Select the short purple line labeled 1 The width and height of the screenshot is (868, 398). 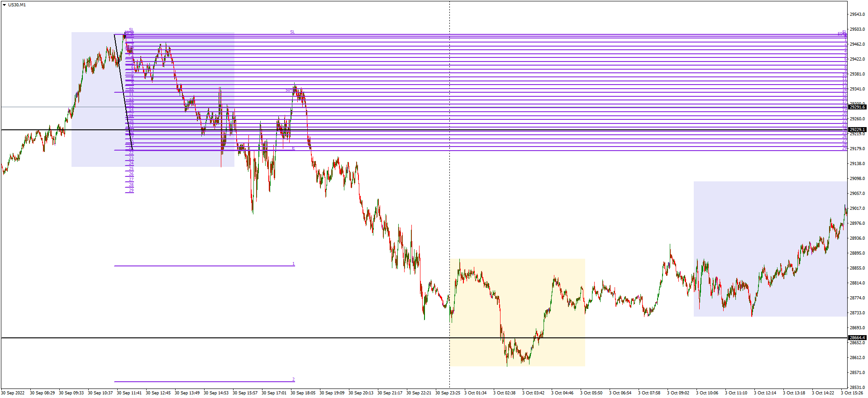(205, 266)
